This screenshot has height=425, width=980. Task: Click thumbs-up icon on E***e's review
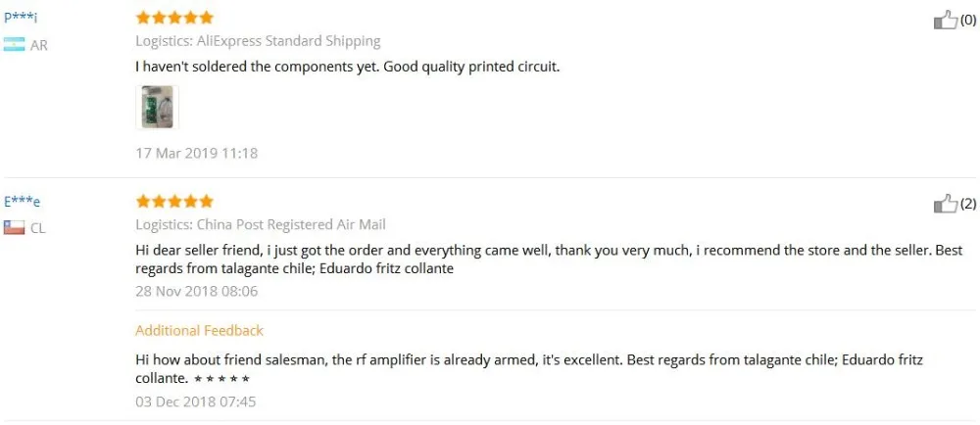click(x=945, y=204)
